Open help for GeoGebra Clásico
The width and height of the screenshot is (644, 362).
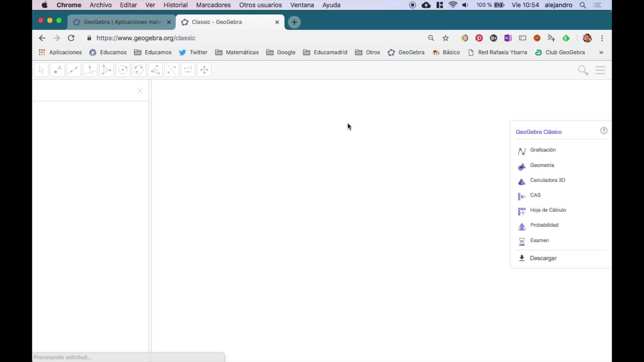coord(603,131)
